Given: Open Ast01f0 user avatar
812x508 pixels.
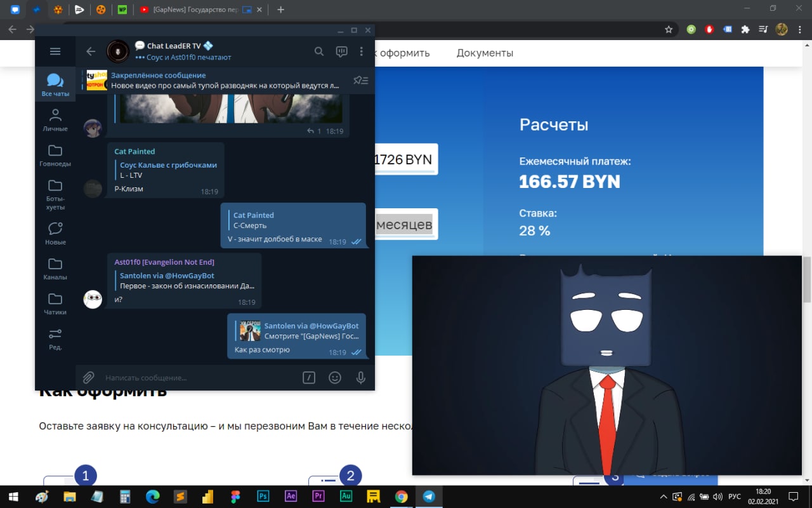Looking at the screenshot, I should pos(93,299).
